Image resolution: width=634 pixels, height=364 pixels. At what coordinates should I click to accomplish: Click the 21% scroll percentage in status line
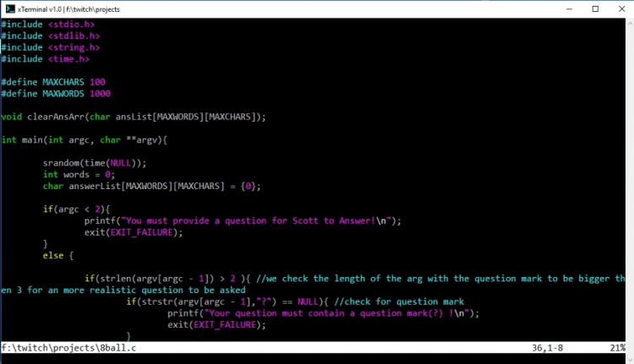point(619,347)
